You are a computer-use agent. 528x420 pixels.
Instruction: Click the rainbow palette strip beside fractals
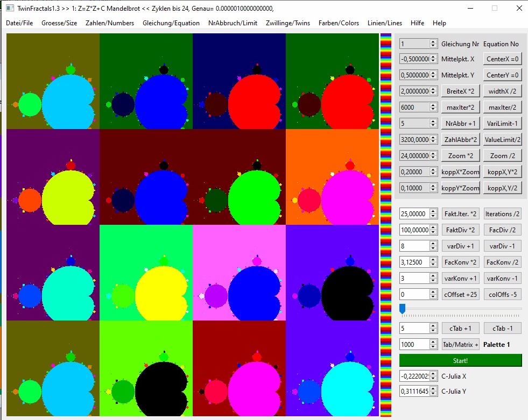[x=386, y=225]
